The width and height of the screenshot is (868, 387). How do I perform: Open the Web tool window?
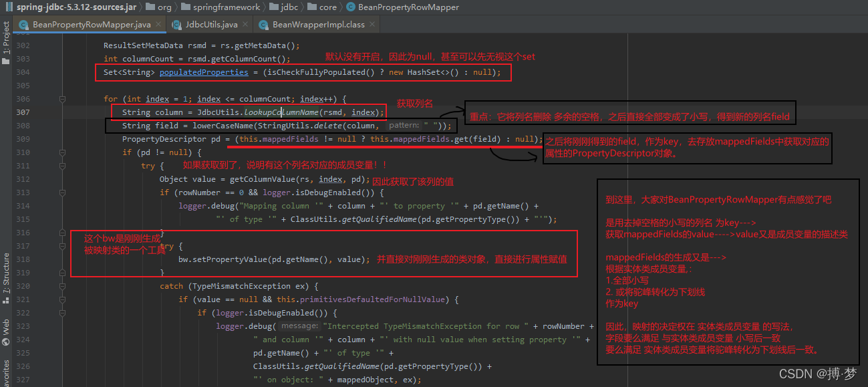tap(6, 327)
